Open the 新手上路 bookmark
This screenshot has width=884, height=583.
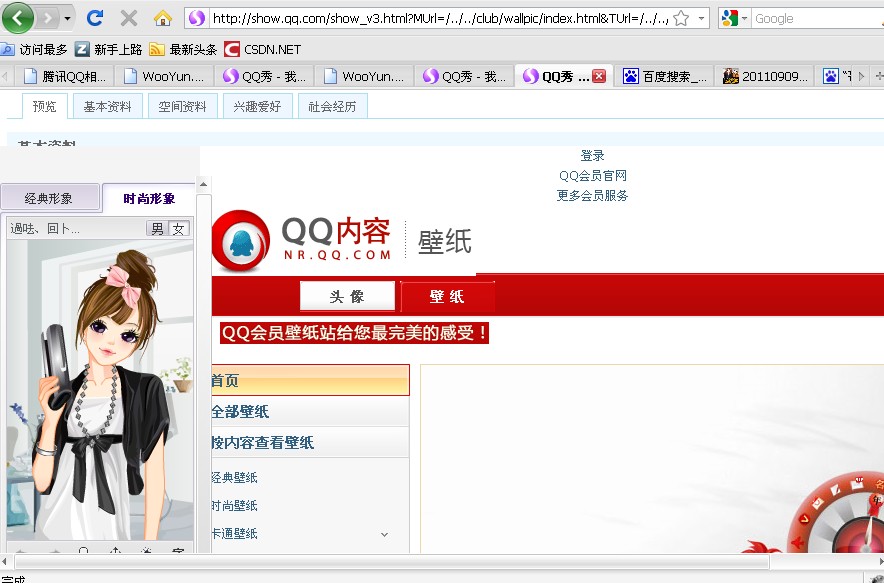click(x=109, y=50)
